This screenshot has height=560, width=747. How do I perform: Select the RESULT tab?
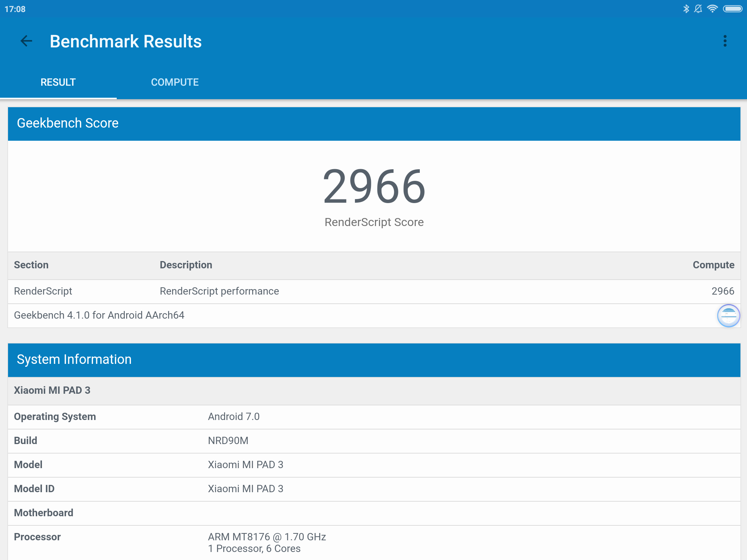pos(58,82)
